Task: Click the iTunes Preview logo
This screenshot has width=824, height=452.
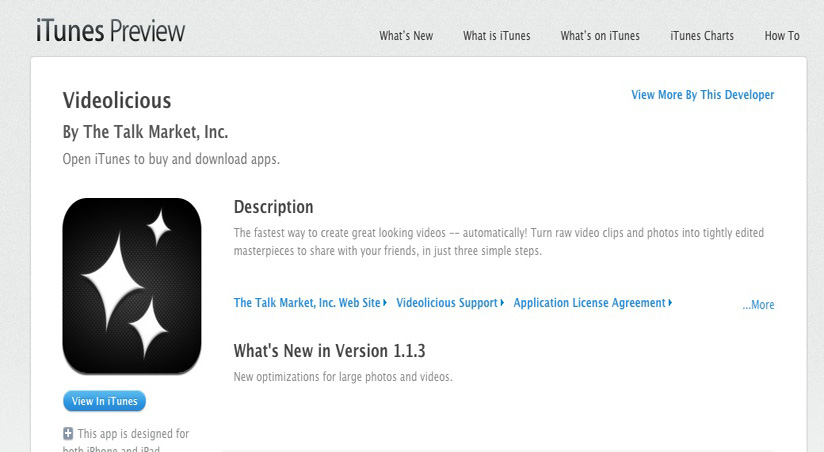Action: coord(111,30)
